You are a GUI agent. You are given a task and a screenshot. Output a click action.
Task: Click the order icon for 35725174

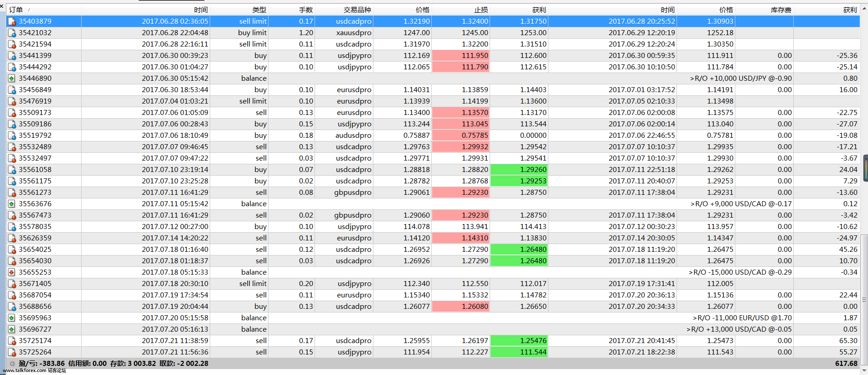click(12, 341)
